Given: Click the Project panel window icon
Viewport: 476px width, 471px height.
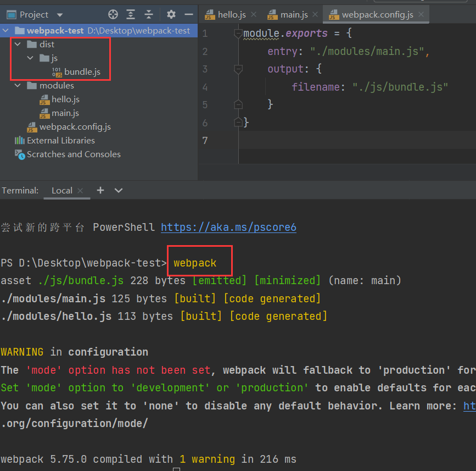Looking at the screenshot, I should (x=12, y=15).
